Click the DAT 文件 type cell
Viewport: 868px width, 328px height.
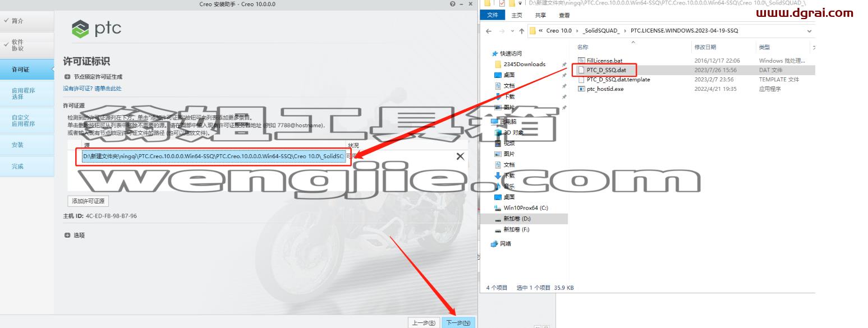tap(770, 70)
